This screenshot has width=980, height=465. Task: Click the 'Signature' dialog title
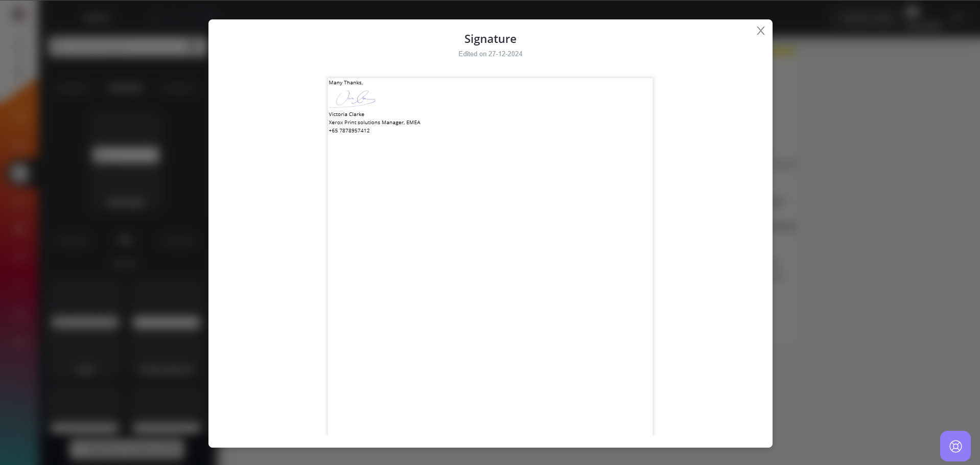490,39
